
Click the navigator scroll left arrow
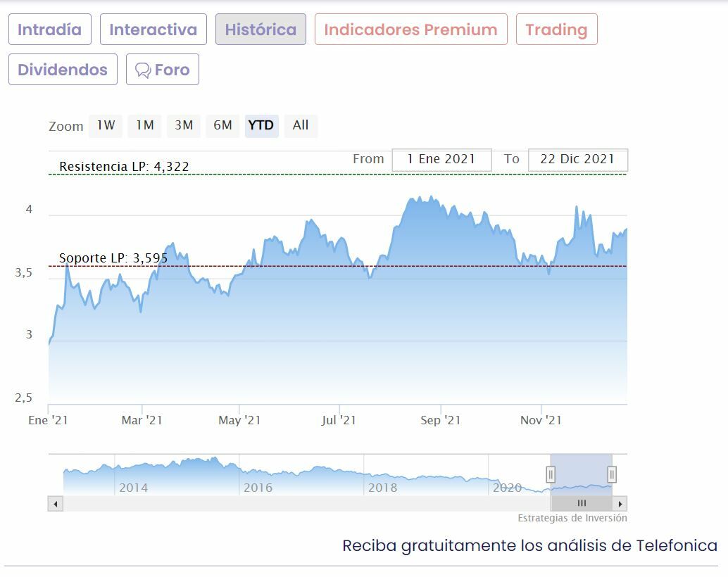[56, 504]
